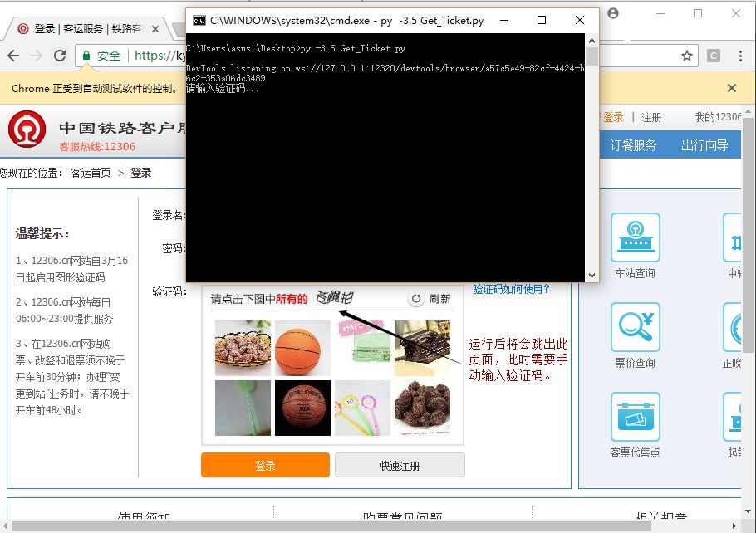
Task: Select the basketball captcha image
Action: (x=302, y=348)
